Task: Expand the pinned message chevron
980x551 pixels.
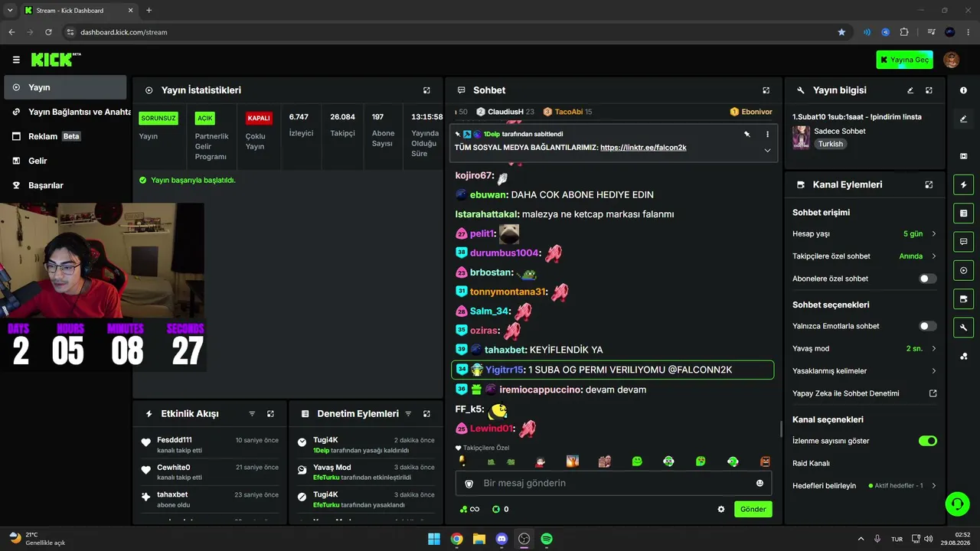Action: pyautogui.click(x=767, y=151)
